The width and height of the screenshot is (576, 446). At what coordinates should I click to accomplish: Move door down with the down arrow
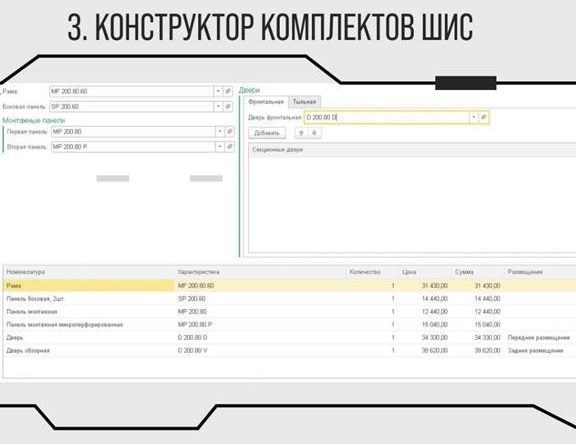click(314, 133)
